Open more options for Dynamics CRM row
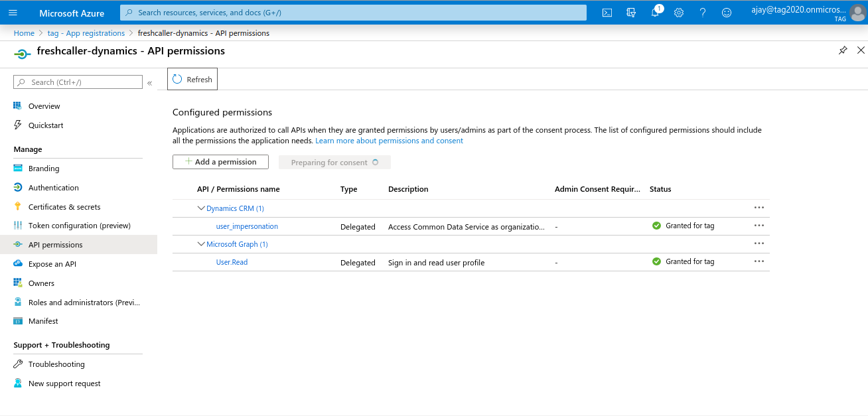 (759, 208)
